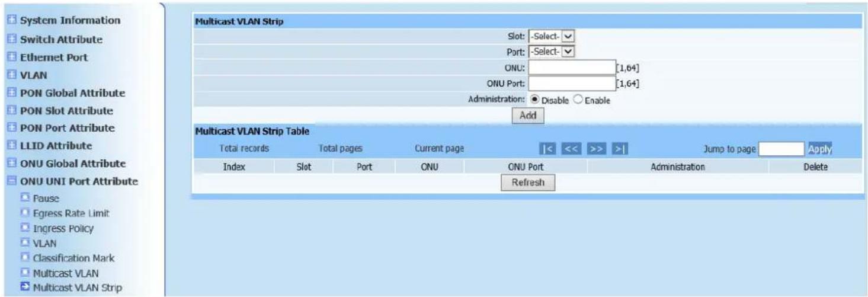868x297 pixels.
Task: Click the Multicast VLAN item icon
Action: tap(25, 273)
